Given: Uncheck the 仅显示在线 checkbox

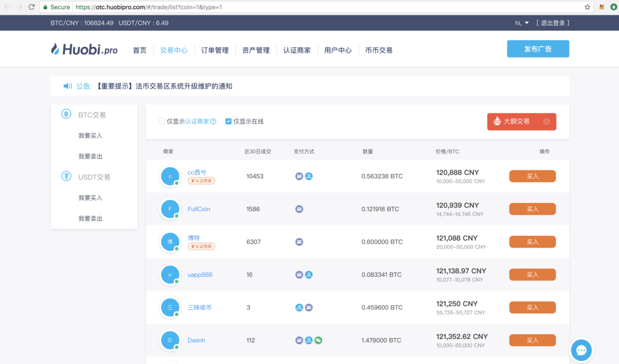Looking at the screenshot, I should (228, 121).
